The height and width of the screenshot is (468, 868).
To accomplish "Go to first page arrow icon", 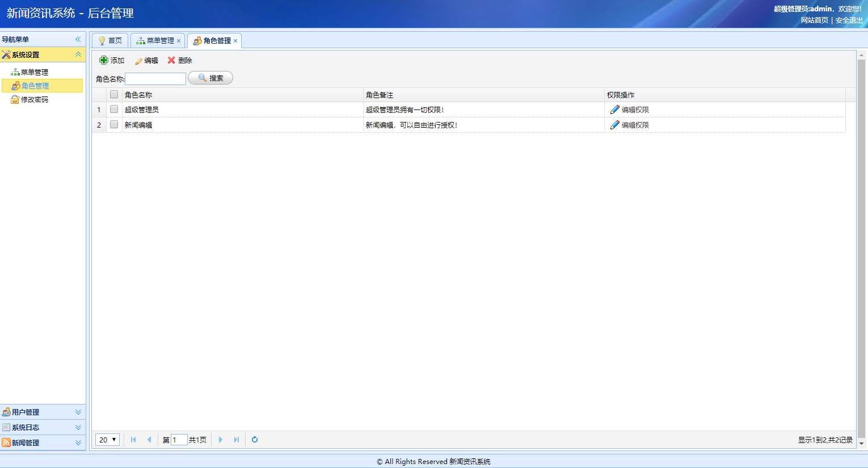I will tap(133, 440).
